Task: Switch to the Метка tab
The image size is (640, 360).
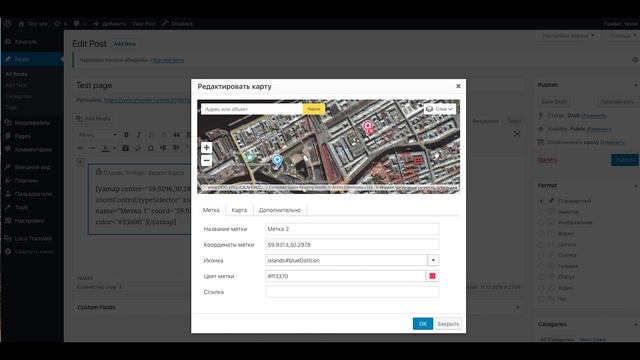Action: pyautogui.click(x=211, y=210)
